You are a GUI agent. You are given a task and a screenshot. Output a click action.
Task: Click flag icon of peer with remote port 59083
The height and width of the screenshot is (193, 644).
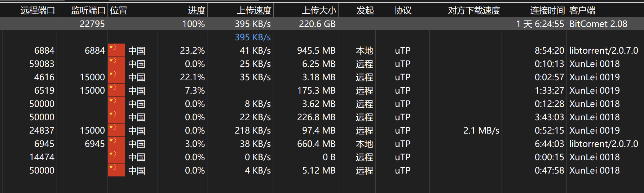116,64
